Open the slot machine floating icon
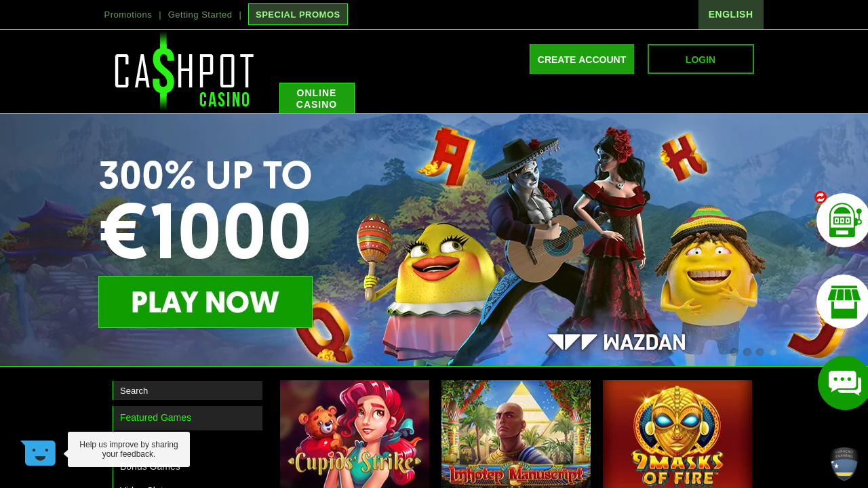868x488 pixels. (843, 220)
